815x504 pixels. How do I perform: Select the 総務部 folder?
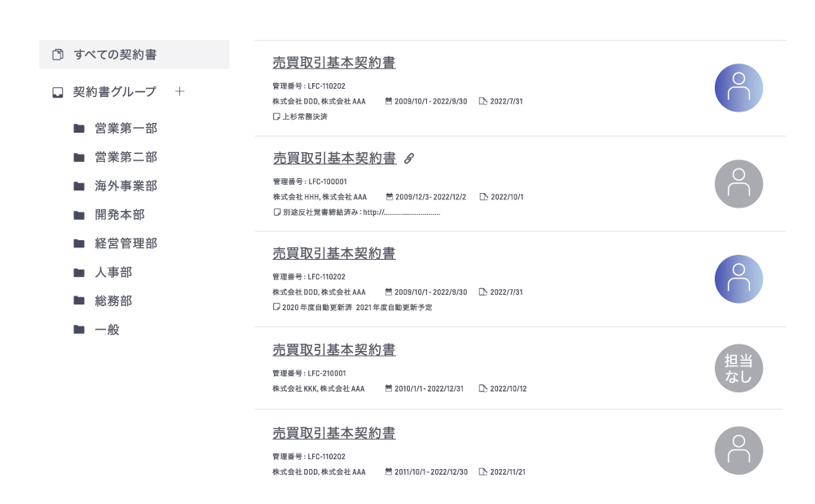pos(113,300)
